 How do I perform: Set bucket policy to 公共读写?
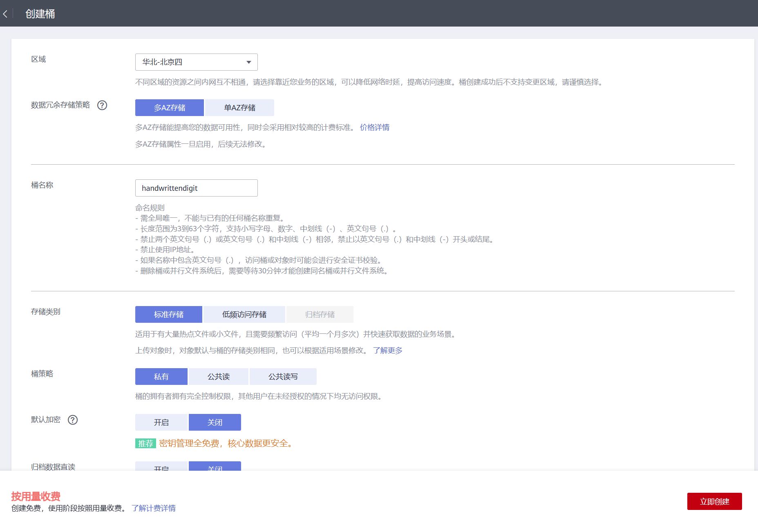point(283,377)
